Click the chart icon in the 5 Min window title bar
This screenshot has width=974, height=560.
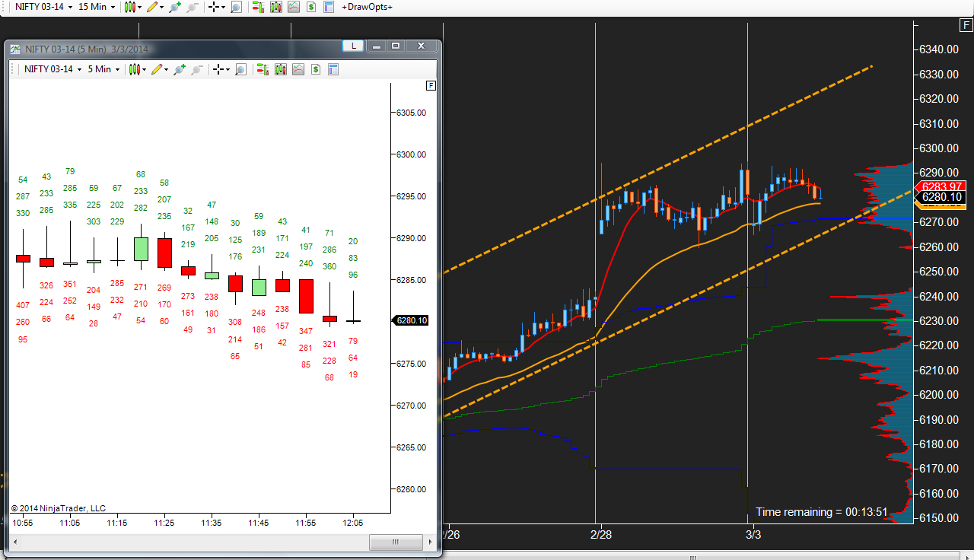tap(15, 49)
